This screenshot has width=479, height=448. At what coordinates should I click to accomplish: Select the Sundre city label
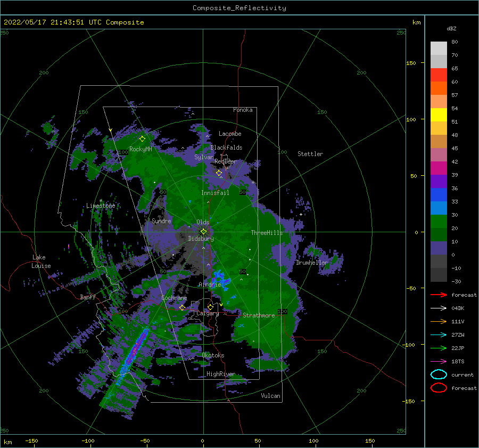tap(161, 221)
